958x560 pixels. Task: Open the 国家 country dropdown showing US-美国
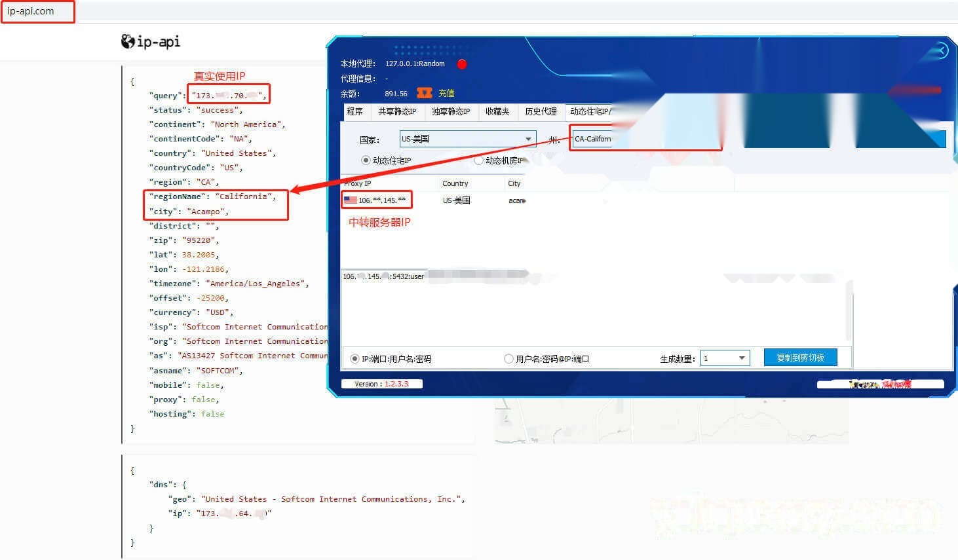tap(468, 139)
